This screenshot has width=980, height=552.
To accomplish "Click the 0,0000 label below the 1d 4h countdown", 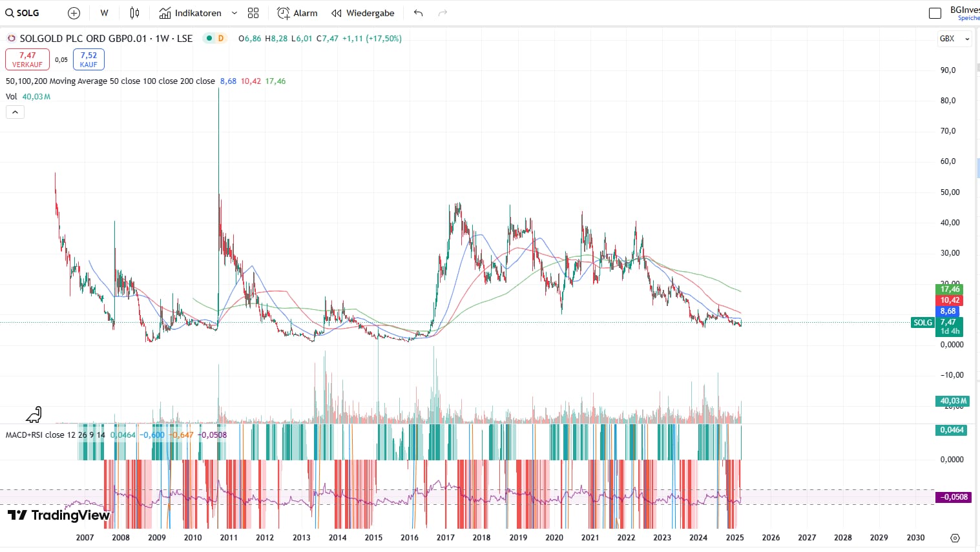I will [x=952, y=345].
